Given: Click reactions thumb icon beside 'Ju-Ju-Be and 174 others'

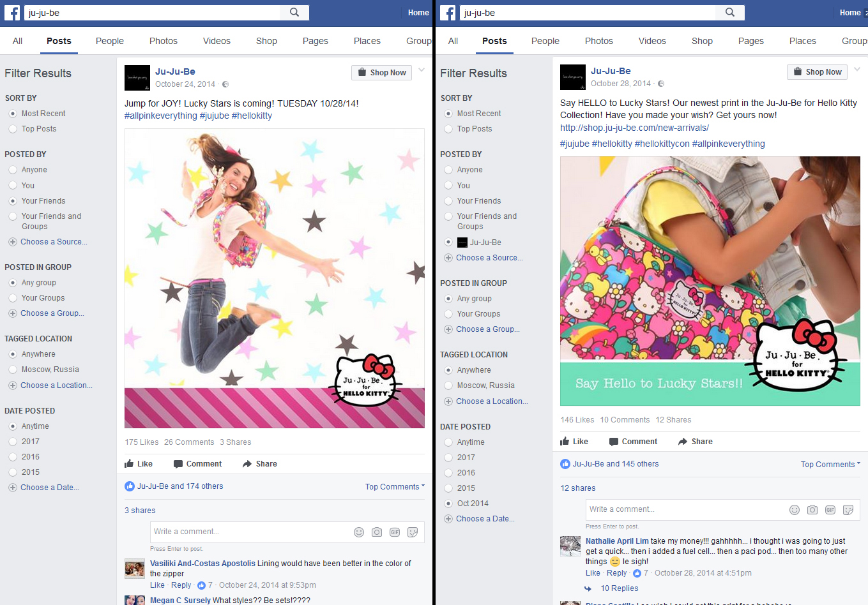Looking at the screenshot, I should coord(130,486).
